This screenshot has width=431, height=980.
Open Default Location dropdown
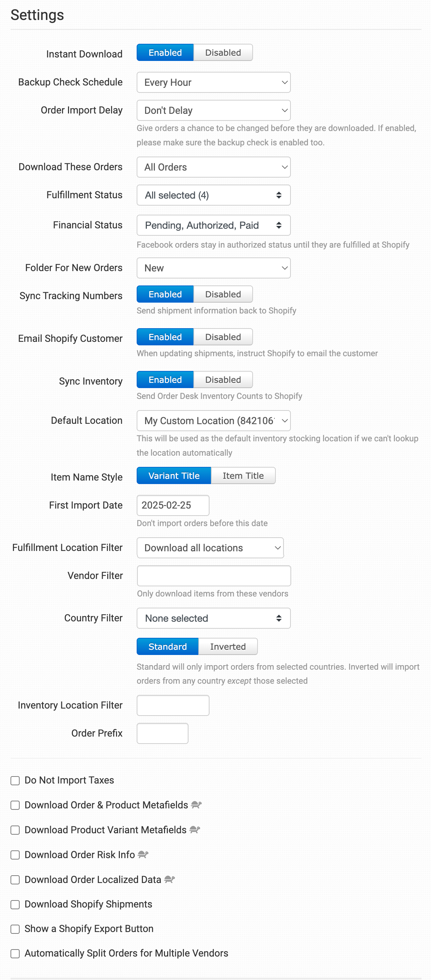pos(214,420)
